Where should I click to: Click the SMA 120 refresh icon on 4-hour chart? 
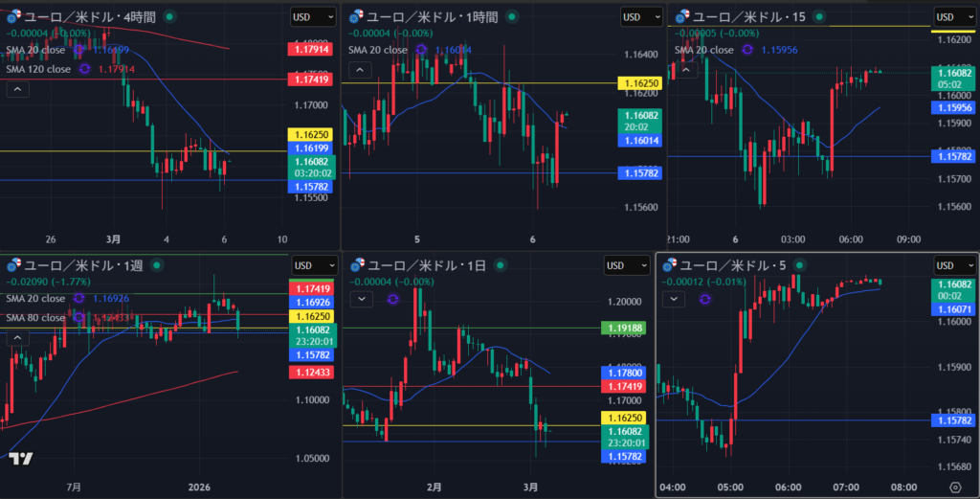[84, 69]
